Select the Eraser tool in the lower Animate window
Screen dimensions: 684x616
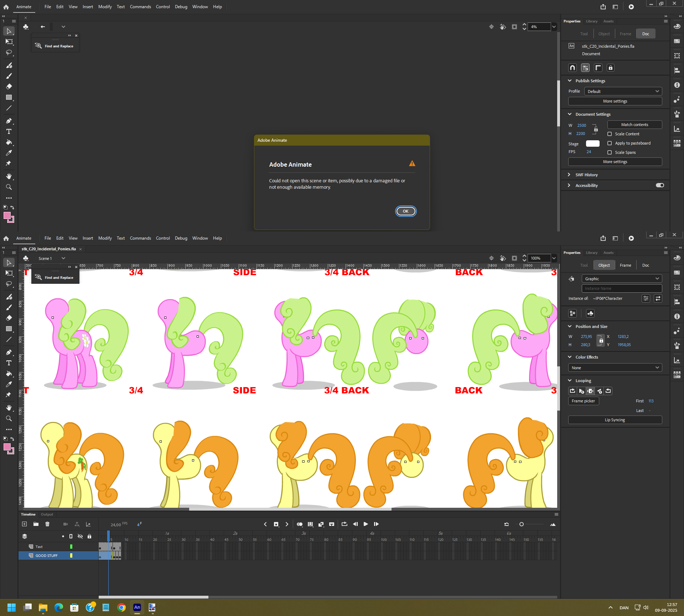[9, 318]
